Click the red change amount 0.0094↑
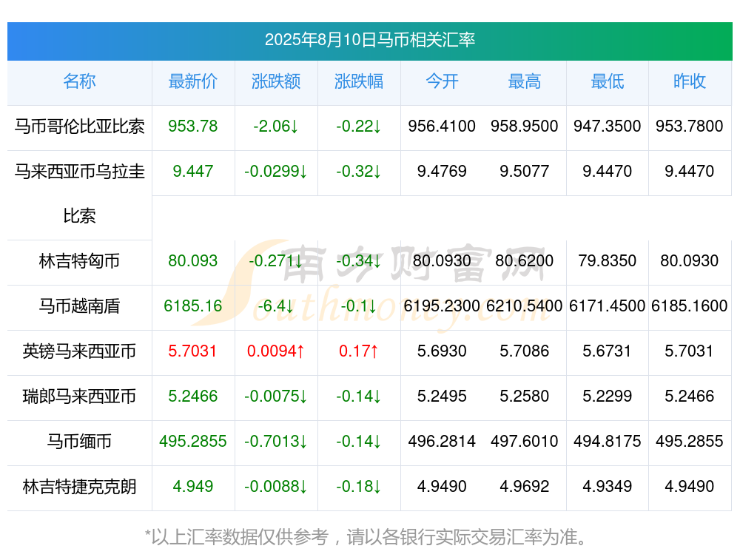 point(276,351)
